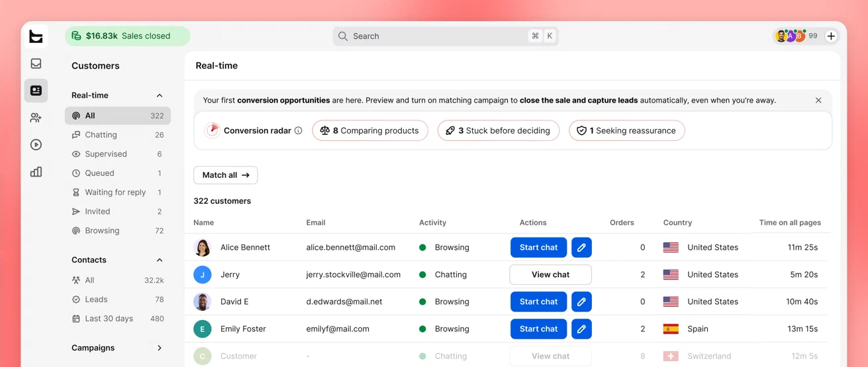Start chat with Alice Bennett

click(x=538, y=247)
